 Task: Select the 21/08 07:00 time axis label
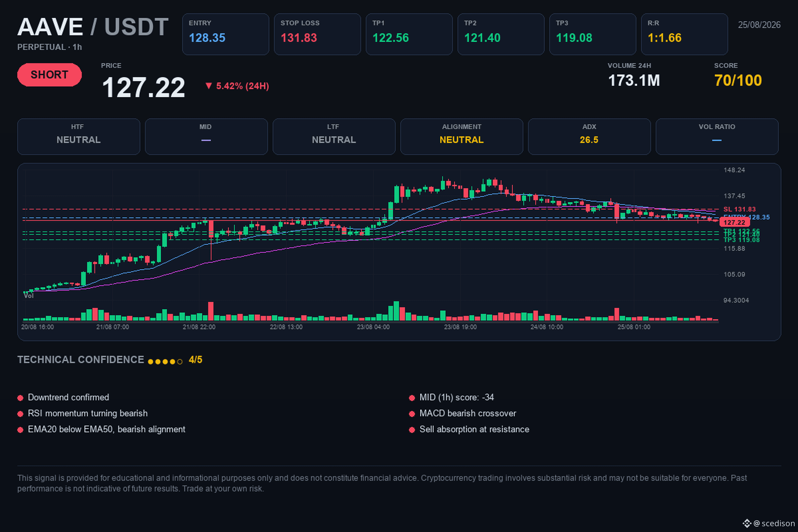pos(113,327)
